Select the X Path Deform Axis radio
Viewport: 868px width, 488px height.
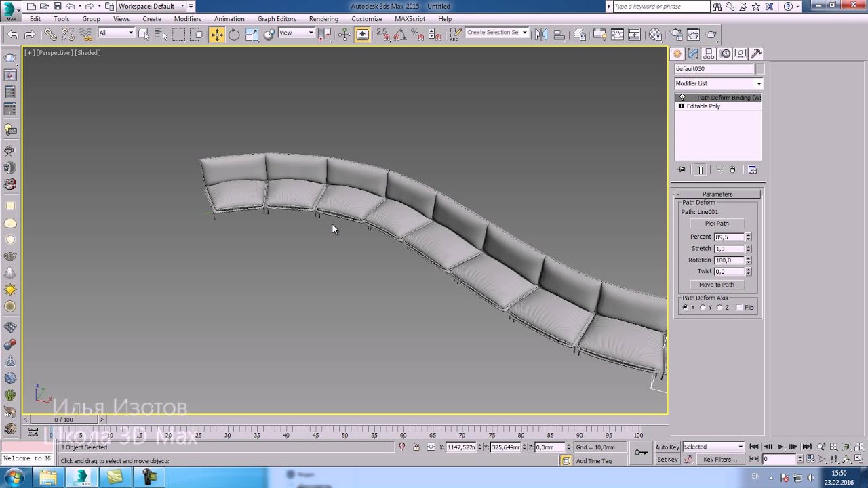click(685, 308)
